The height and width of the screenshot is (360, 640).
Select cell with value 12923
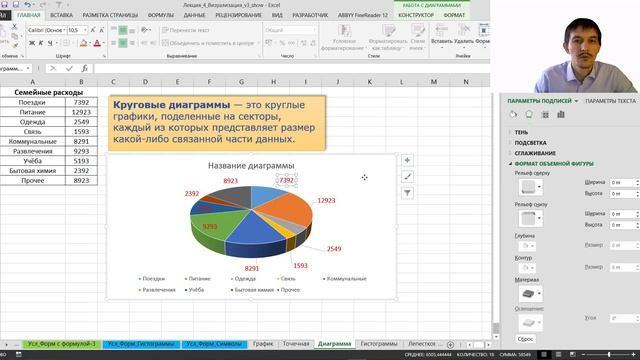[x=81, y=112]
